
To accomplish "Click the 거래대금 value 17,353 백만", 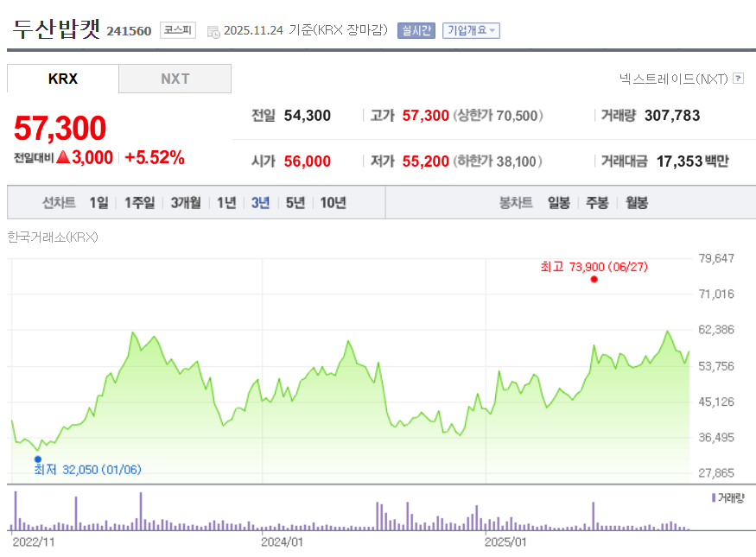I will (693, 161).
